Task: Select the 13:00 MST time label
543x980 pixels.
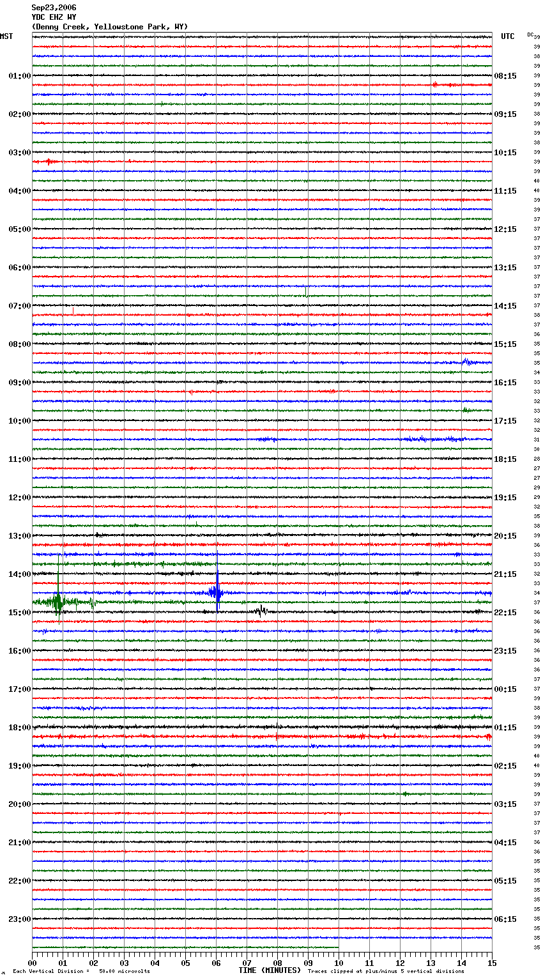Action: coord(19,536)
